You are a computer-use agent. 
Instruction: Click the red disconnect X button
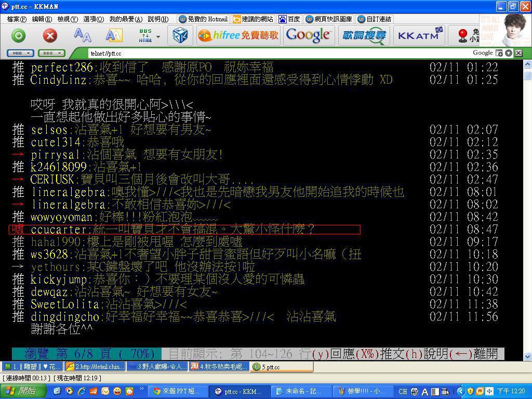[x=50, y=36]
